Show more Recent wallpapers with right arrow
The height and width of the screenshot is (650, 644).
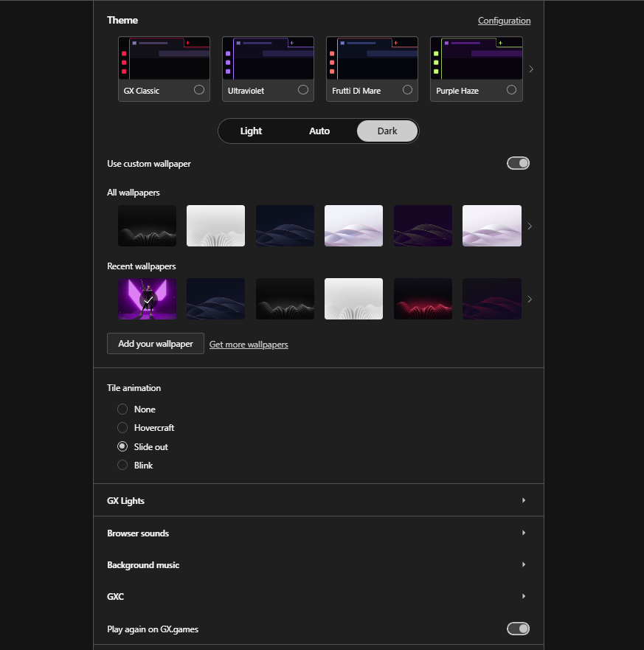click(x=530, y=300)
